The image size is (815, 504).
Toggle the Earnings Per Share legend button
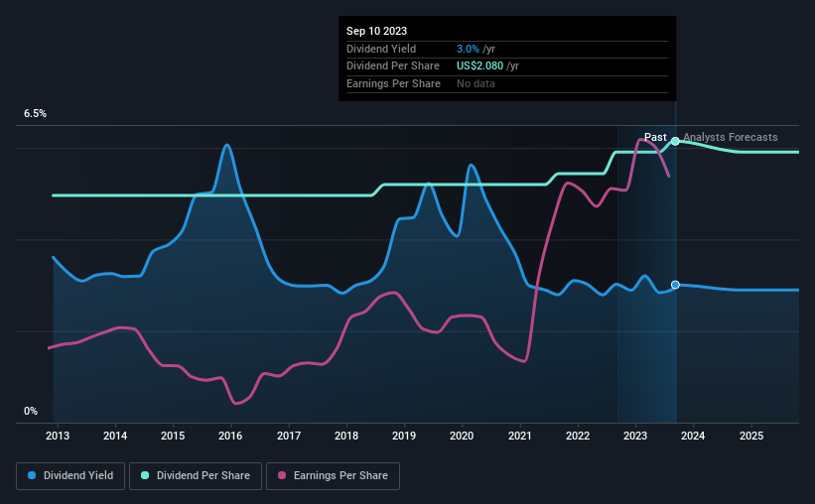(x=333, y=476)
